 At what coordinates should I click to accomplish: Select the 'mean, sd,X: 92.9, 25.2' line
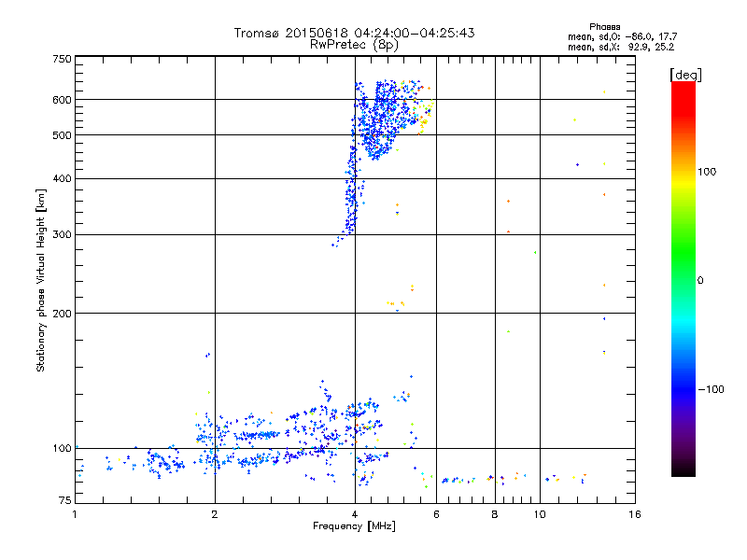click(x=621, y=47)
